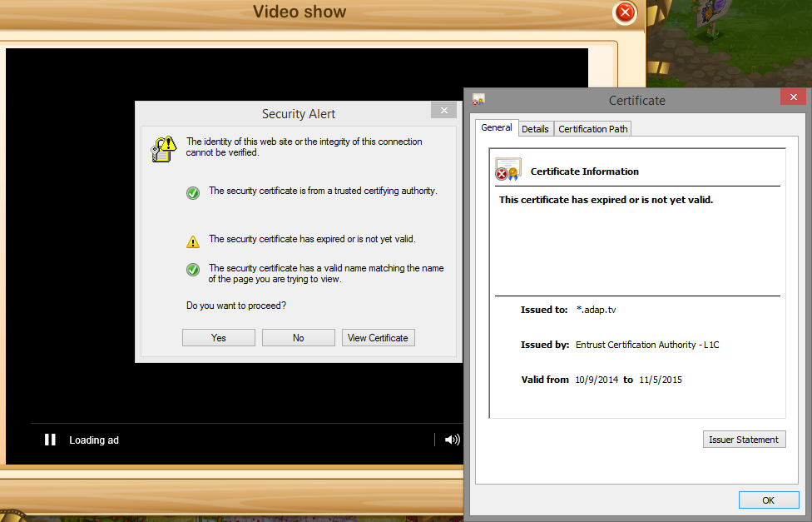Close the Video show panel
The height and width of the screenshot is (522, 812).
[x=624, y=12]
